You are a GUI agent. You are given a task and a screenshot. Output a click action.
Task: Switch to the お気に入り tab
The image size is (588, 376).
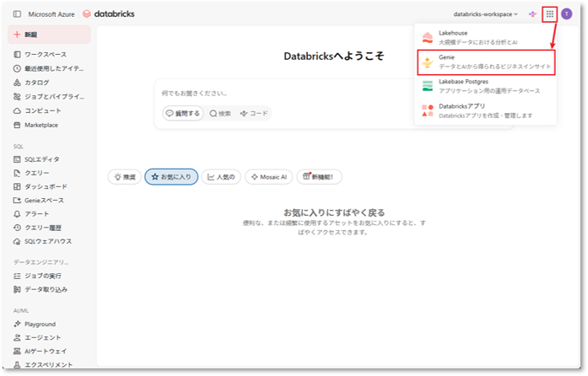pyautogui.click(x=171, y=177)
